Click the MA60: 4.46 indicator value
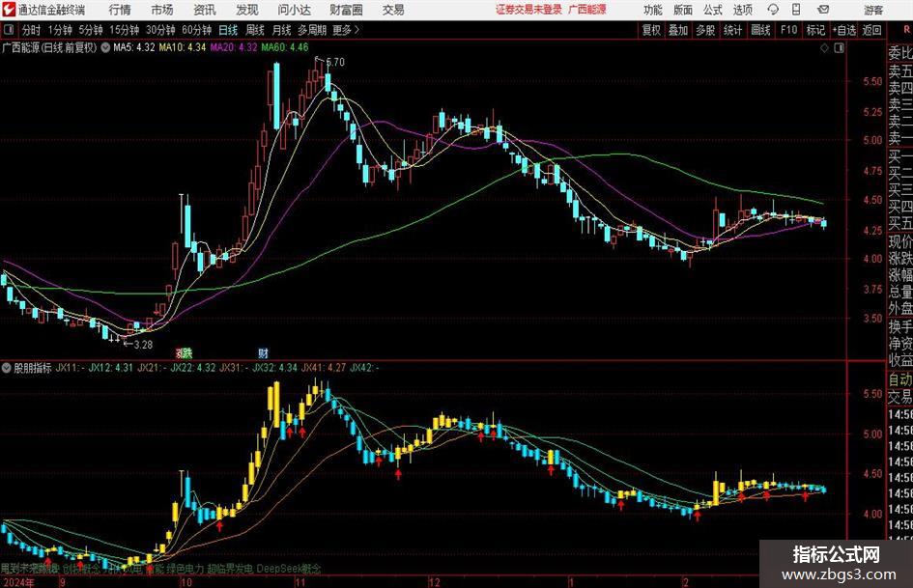Screen dimensions: 913x588 click(285, 47)
